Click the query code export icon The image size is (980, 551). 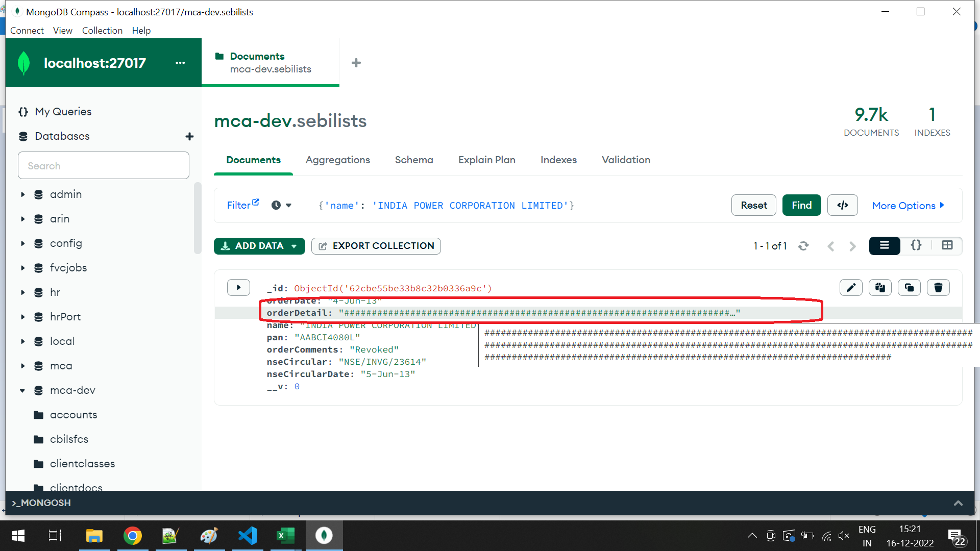pyautogui.click(x=842, y=205)
